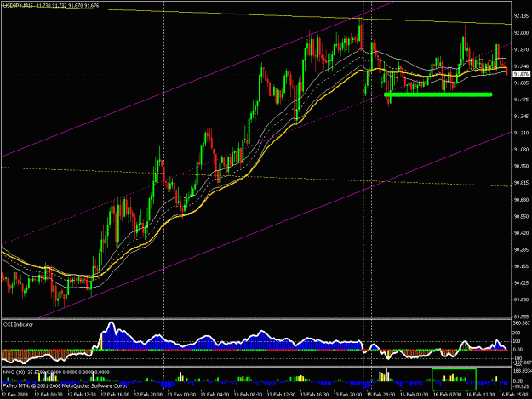Click the 91.475 price scale label

pos(521,100)
